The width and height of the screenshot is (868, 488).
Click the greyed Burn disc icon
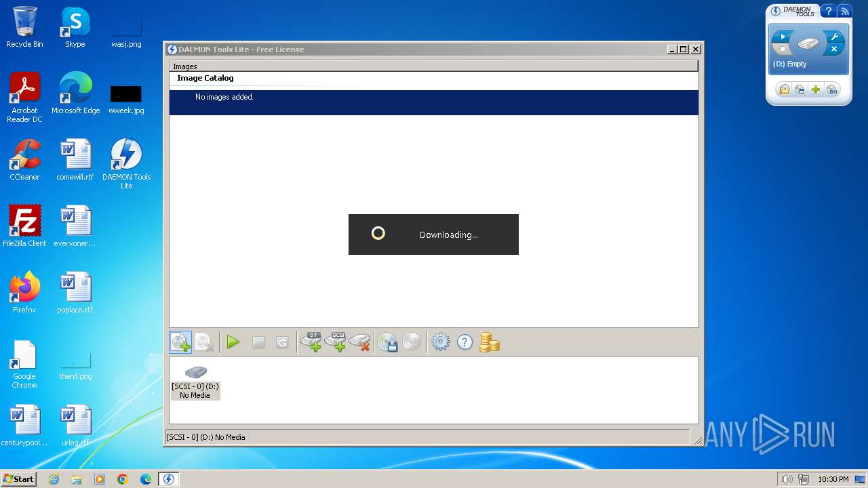[412, 342]
